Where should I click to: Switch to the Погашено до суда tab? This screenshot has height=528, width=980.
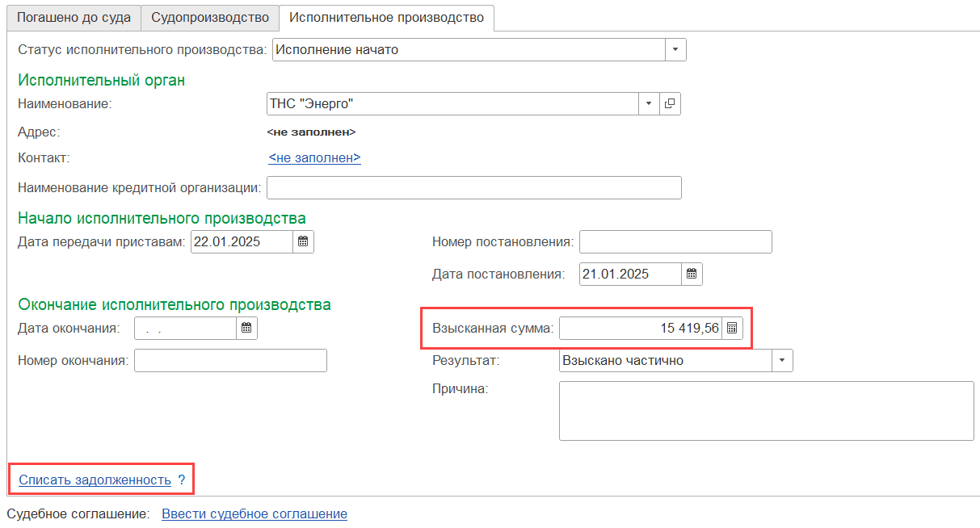pos(74,18)
